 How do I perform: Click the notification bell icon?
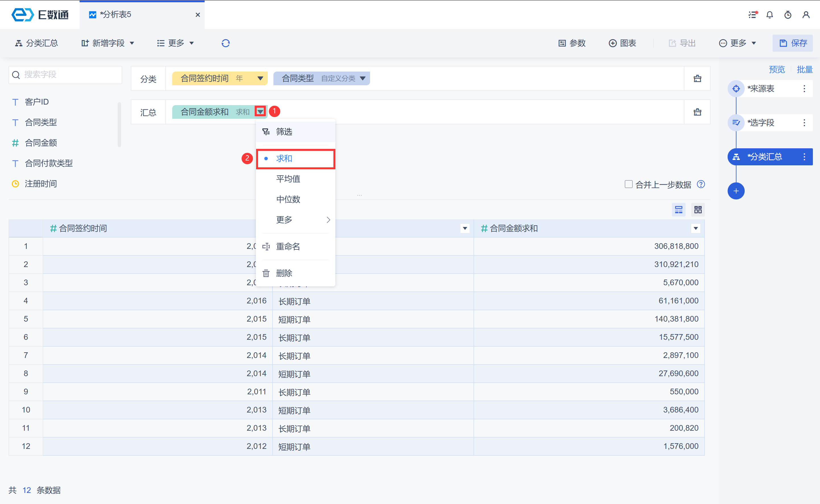click(770, 15)
